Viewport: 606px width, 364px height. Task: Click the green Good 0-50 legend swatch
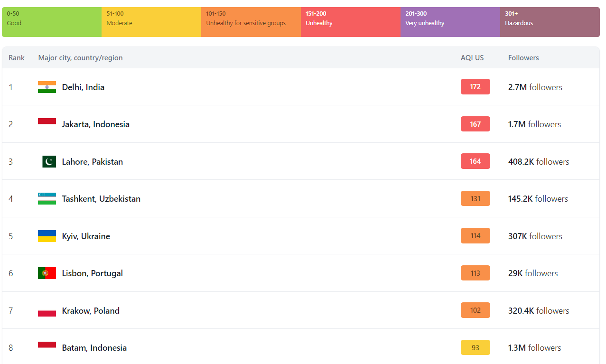(52, 22)
